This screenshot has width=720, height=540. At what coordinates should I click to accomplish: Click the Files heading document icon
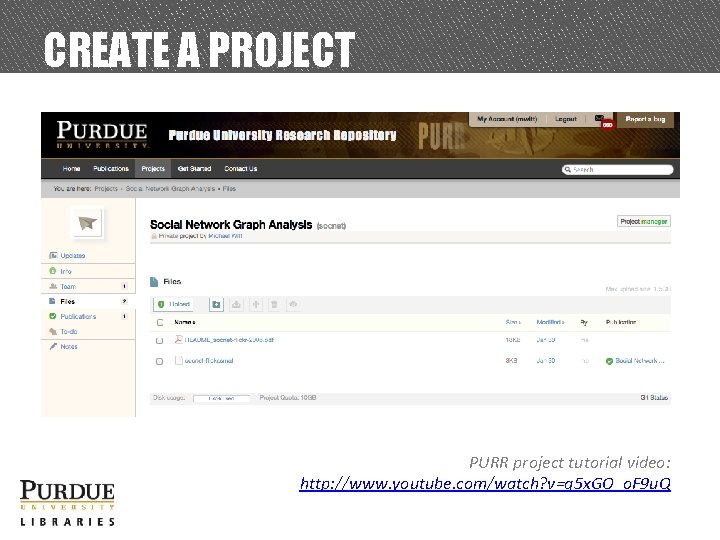pos(154,281)
